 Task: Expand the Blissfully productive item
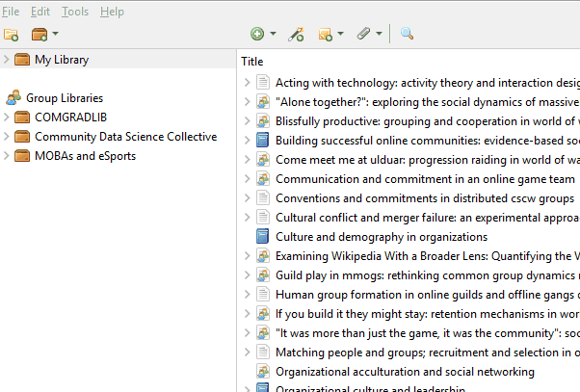click(248, 121)
